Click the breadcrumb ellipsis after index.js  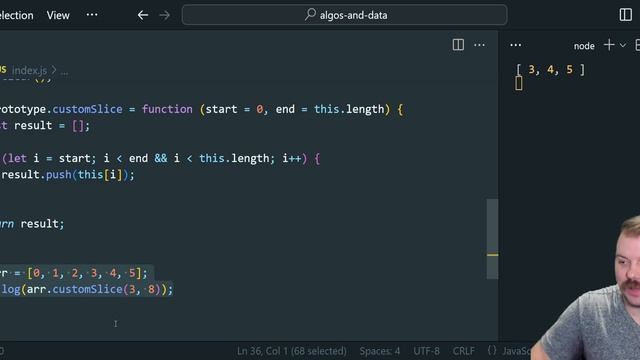tap(64, 72)
